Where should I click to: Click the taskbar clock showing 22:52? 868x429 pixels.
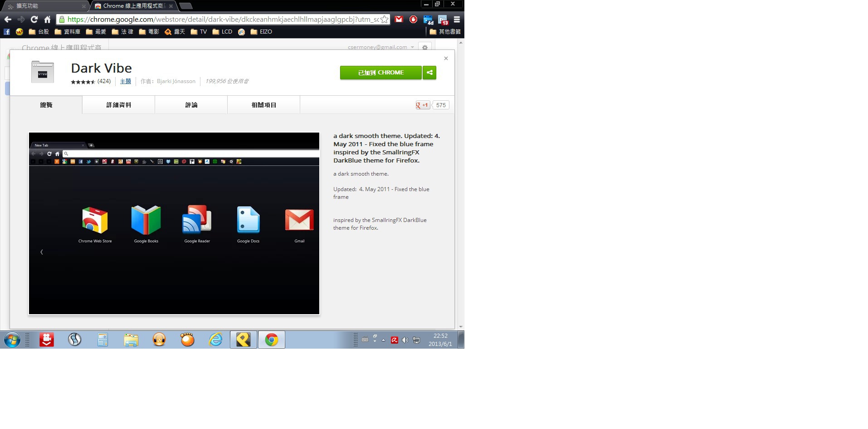point(440,340)
